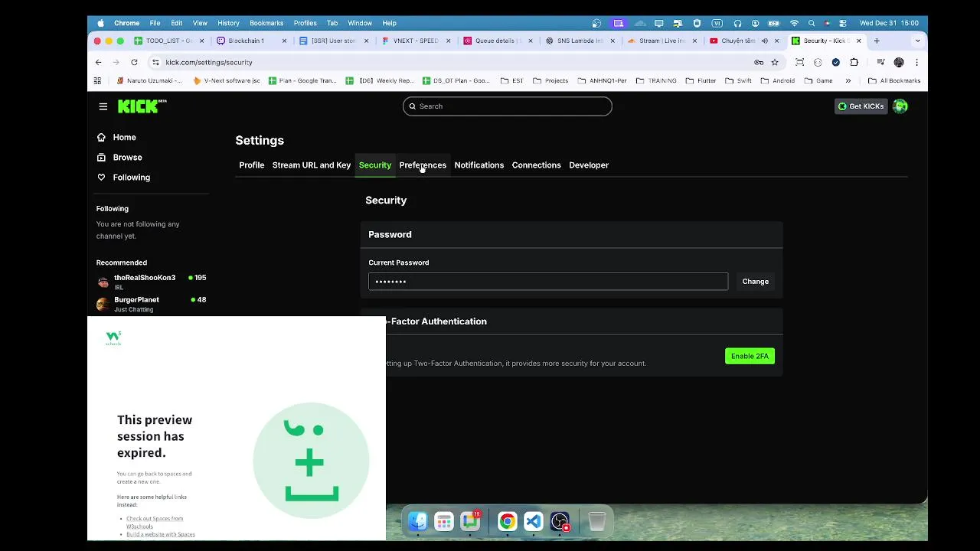The image size is (980, 551).
Task: Open the password key icon in address bar
Action: (x=759, y=62)
